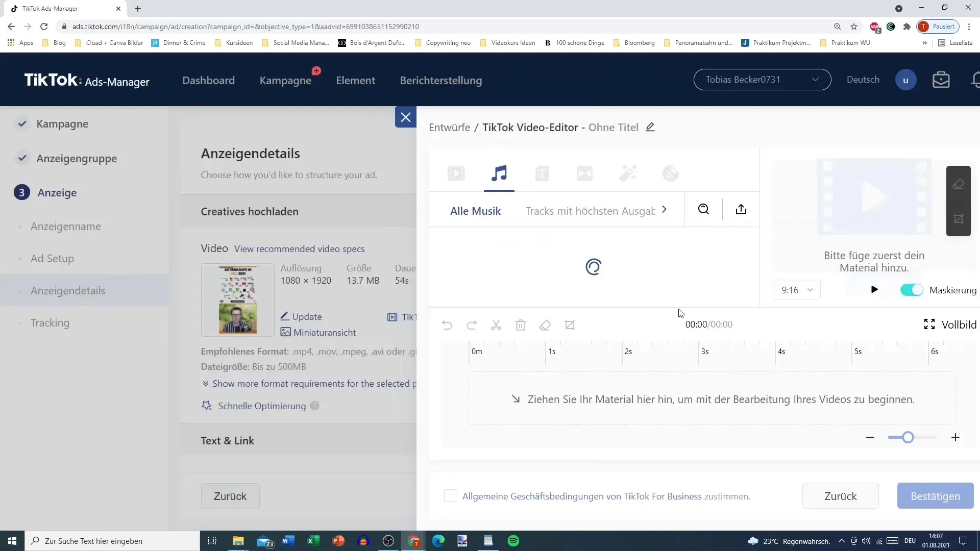Open the Tobias Becker0731 account dropdown
980x551 pixels.
(x=762, y=80)
